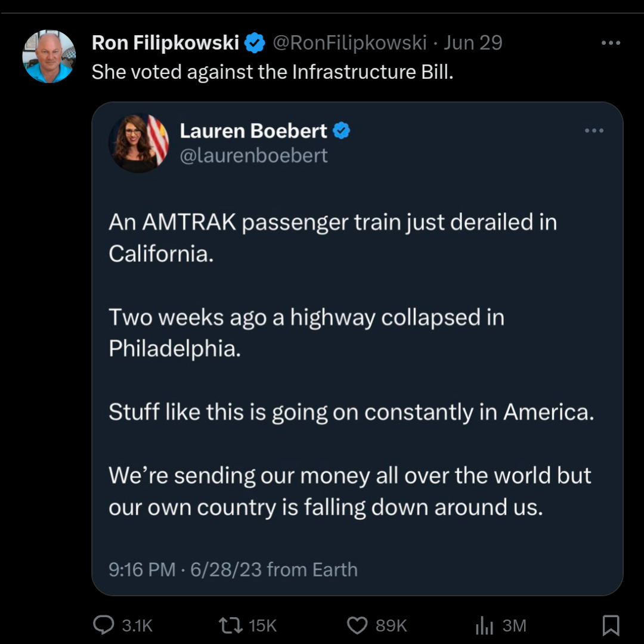The image size is (644, 644).
Task: Visit the @RonFilipkowski handle link
Action: point(349,43)
